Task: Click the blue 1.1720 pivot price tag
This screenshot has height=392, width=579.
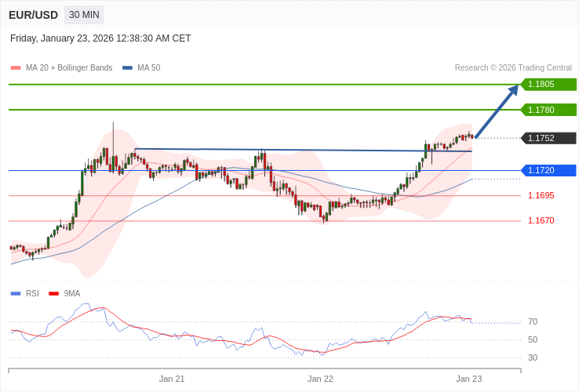Action: [x=548, y=170]
